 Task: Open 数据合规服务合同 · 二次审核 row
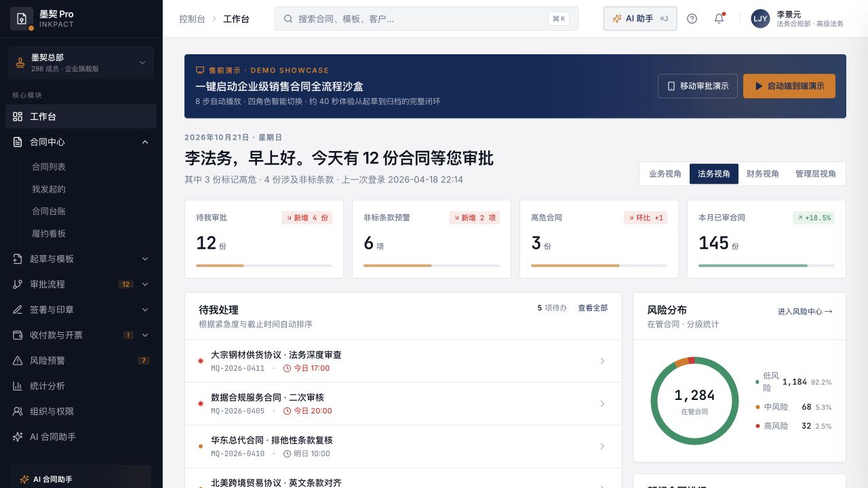pos(403,404)
